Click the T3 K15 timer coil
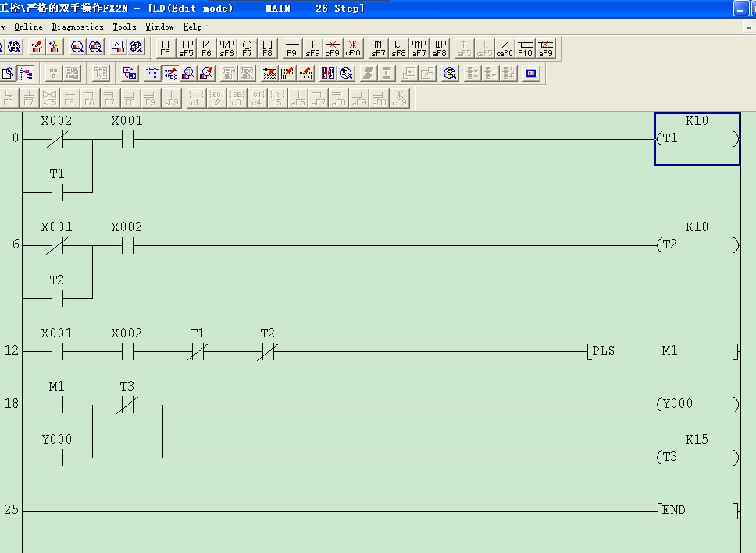756x553 pixels. pyautogui.click(x=697, y=457)
